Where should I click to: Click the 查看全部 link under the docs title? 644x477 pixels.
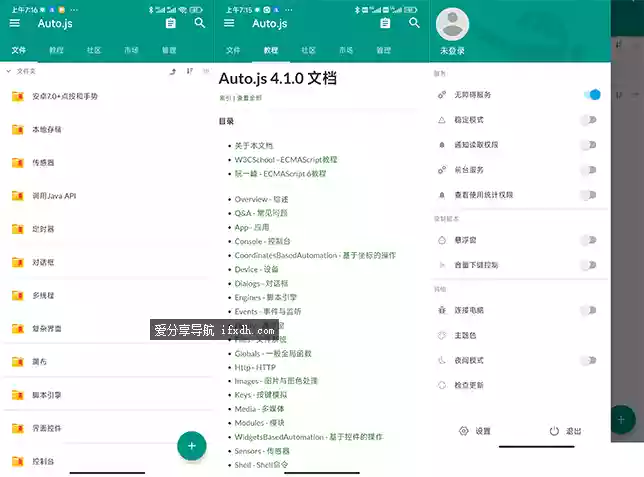[x=249, y=98]
